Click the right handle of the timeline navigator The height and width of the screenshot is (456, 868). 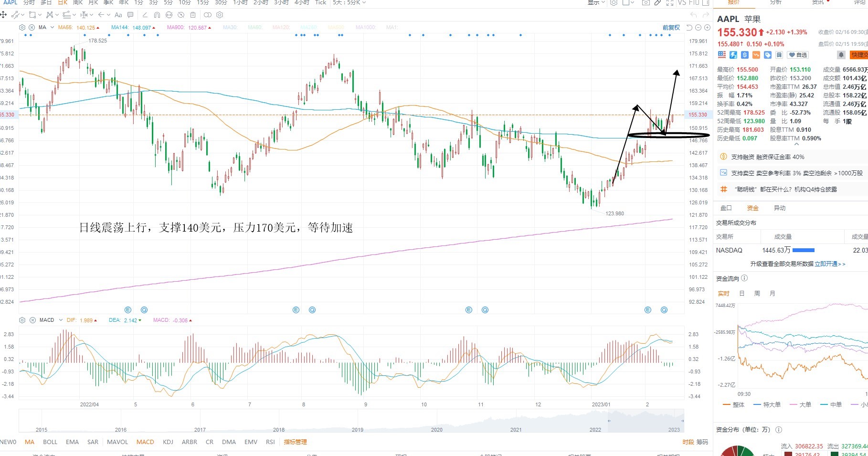pyautogui.click(x=682, y=421)
